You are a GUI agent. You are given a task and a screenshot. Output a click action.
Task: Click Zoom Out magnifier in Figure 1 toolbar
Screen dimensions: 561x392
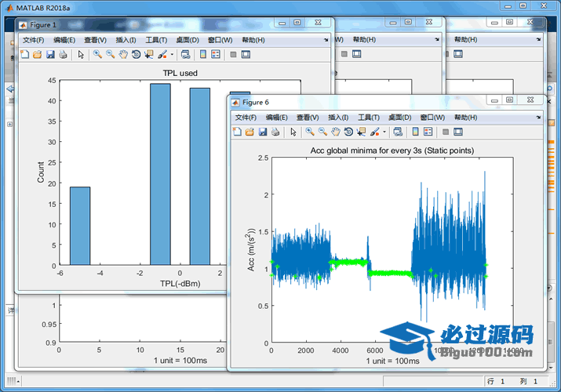(x=110, y=54)
